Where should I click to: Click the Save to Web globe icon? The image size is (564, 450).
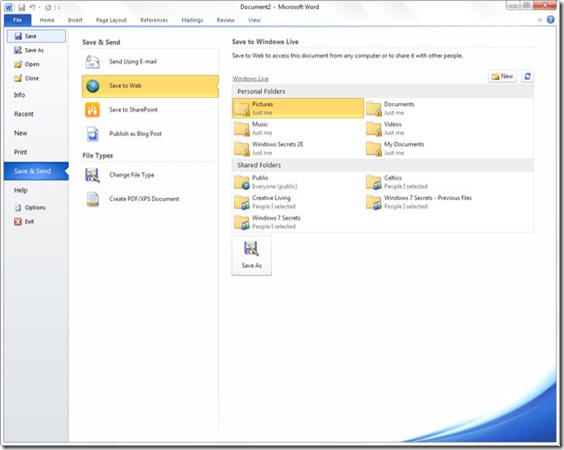tap(92, 86)
